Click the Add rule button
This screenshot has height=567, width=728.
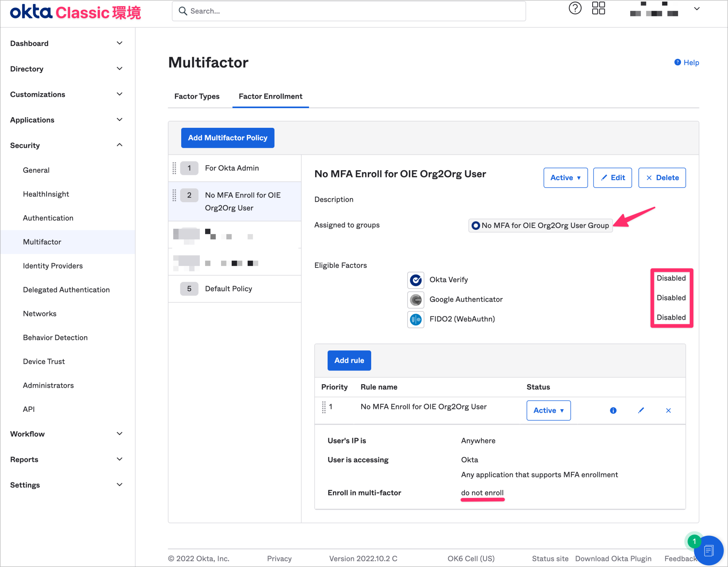click(349, 360)
